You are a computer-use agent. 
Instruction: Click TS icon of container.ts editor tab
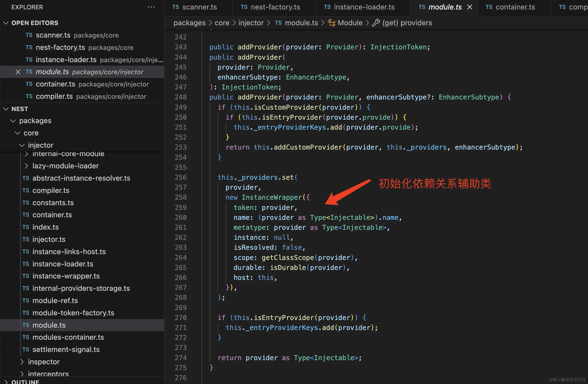coord(489,7)
